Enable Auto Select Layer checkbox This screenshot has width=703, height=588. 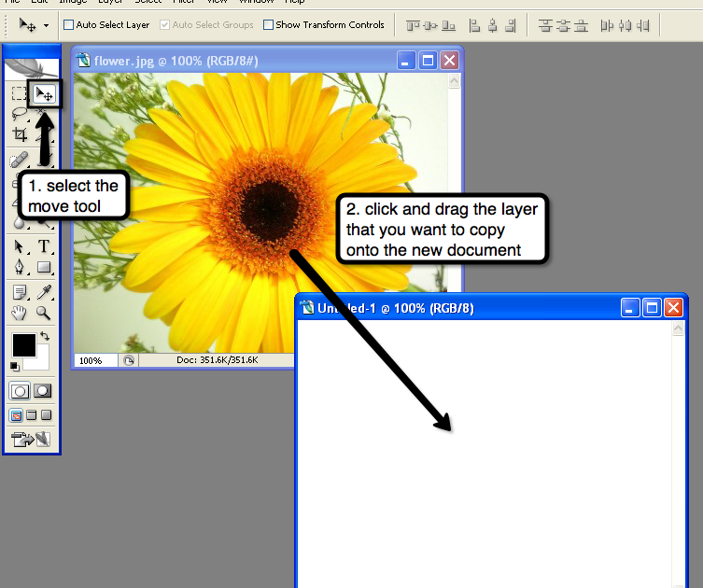pos(68,24)
